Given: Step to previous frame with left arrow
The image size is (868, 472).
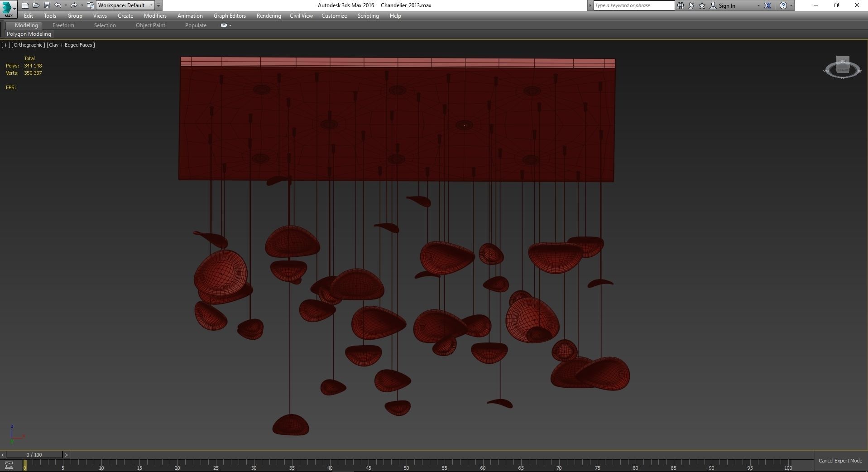Looking at the screenshot, I should 3,455.
